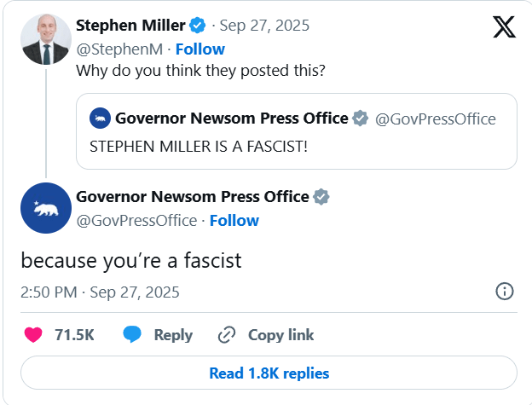Click the small bear avatar in quoted tweet
Image resolution: width=532 pixels, height=405 pixels.
pos(100,119)
